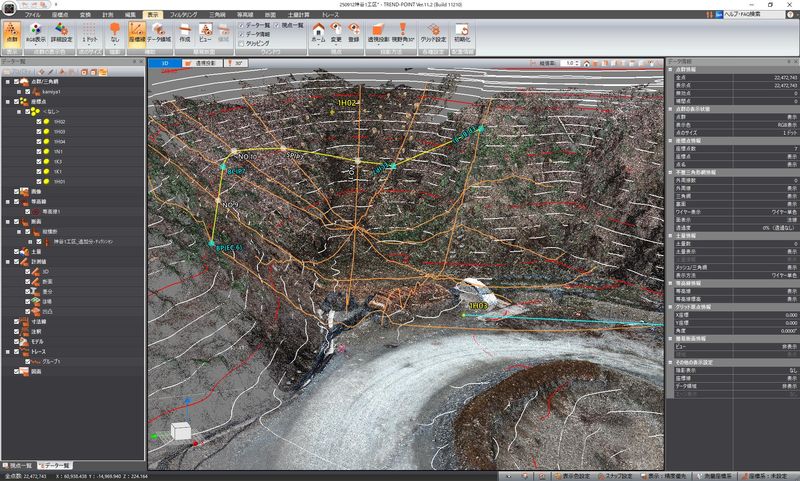The image size is (800, 481).
Task: Collapse the 座標点 tree node
Action: click(8, 103)
